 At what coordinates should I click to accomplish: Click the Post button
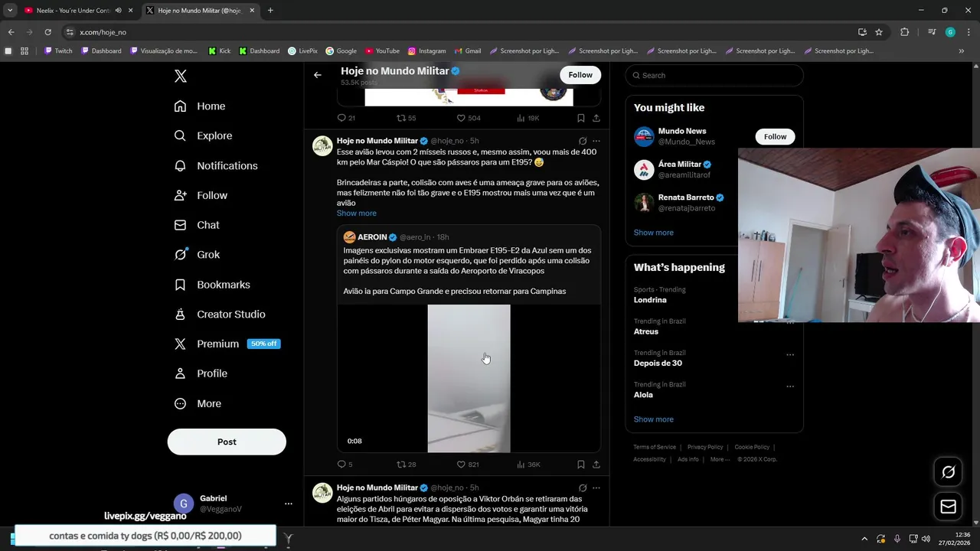pyautogui.click(x=227, y=442)
